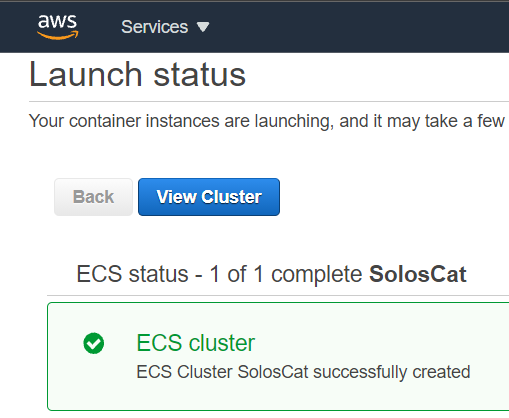The image size is (509, 418).
Task: Click the word "complete" in ECS status
Action: coord(316,275)
